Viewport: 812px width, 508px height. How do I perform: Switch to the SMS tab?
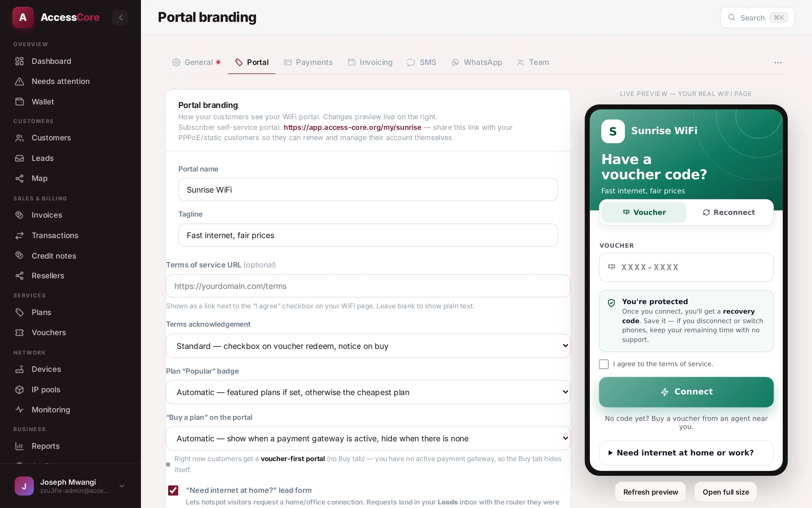tap(422, 62)
